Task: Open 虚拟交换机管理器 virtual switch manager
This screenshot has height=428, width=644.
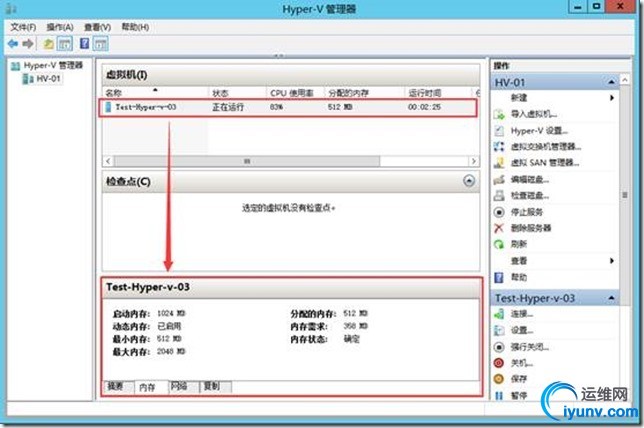Action: tap(546, 147)
